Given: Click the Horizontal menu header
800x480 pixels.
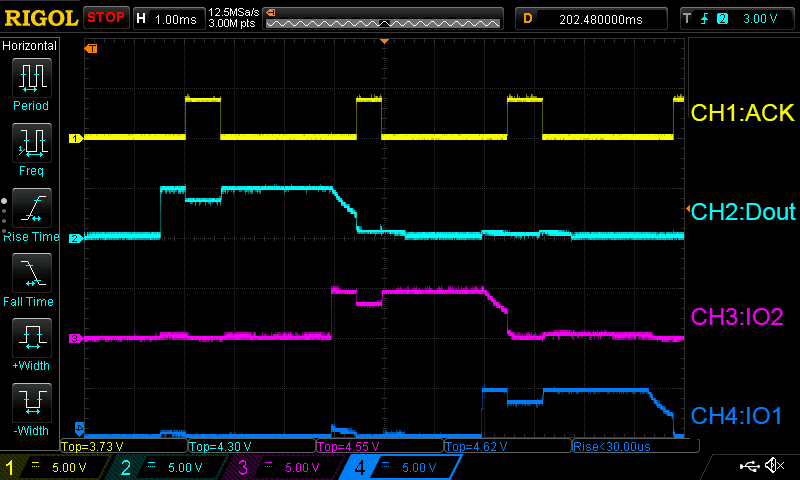Looking at the screenshot, I should pos(30,46).
